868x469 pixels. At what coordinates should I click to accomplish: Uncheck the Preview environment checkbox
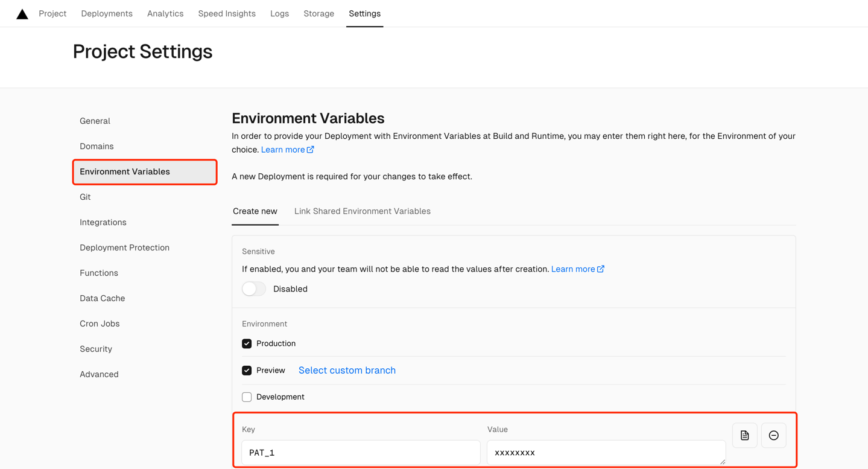point(247,371)
